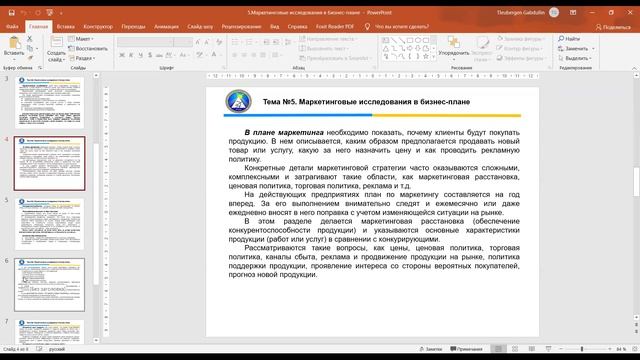Toggle strikethrough abc formatting
The width and height of the screenshot is (640, 360).
pyautogui.click(x=159, y=55)
